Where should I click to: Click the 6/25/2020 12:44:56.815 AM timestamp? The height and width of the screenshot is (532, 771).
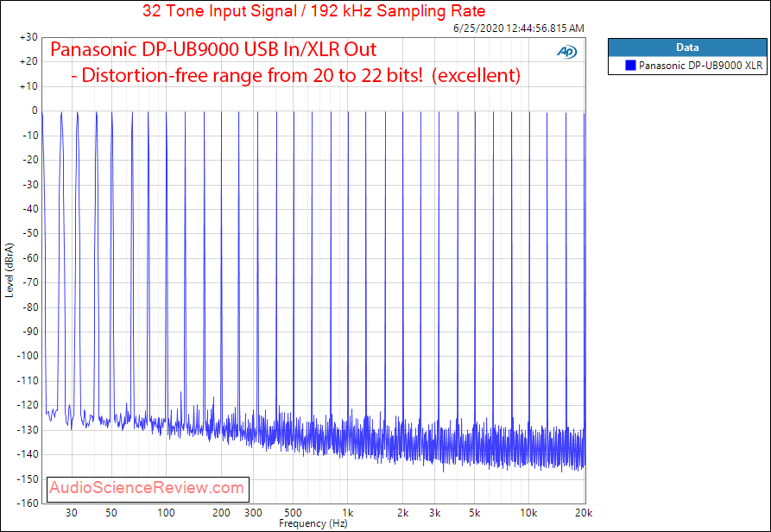(519, 28)
